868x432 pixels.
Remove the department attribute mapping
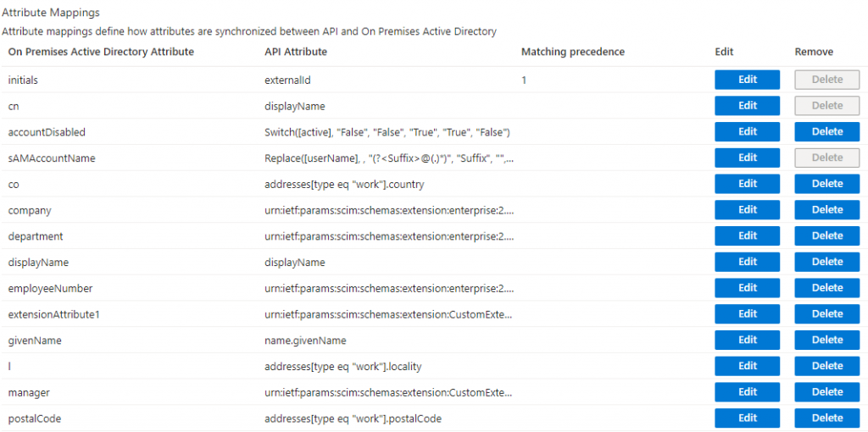pos(826,236)
